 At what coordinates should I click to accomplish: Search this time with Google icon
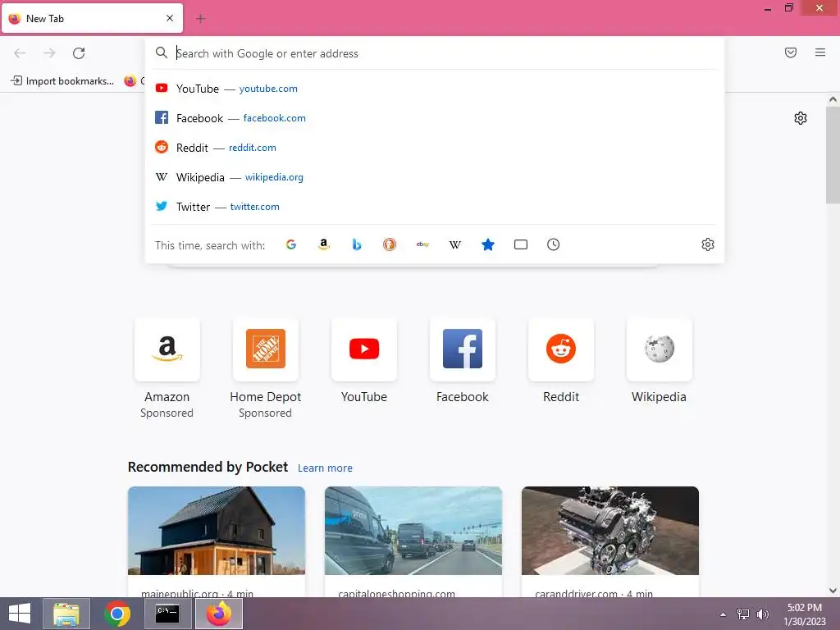pos(291,244)
